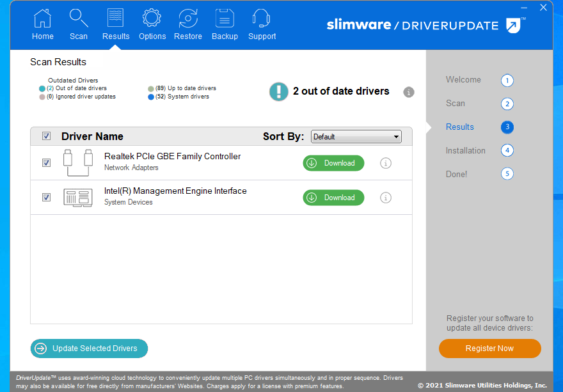Click the Results step 3 progress indicator
Screen dimensions: 563x392
click(507, 127)
